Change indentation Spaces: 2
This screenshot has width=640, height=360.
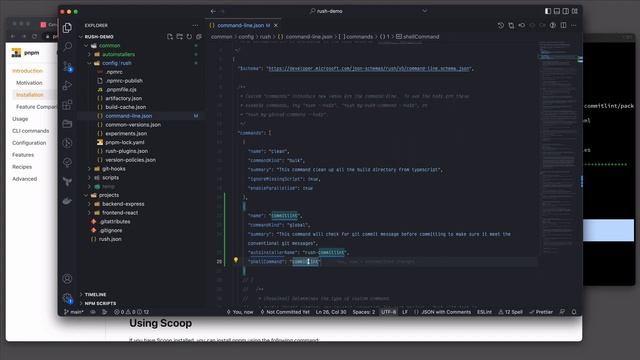pos(363,312)
